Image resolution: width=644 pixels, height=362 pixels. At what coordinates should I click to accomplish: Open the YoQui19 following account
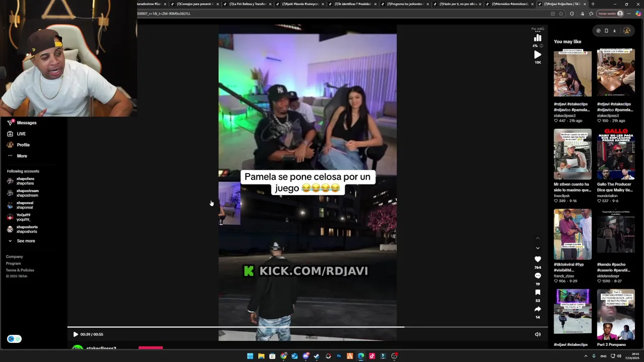point(19,217)
